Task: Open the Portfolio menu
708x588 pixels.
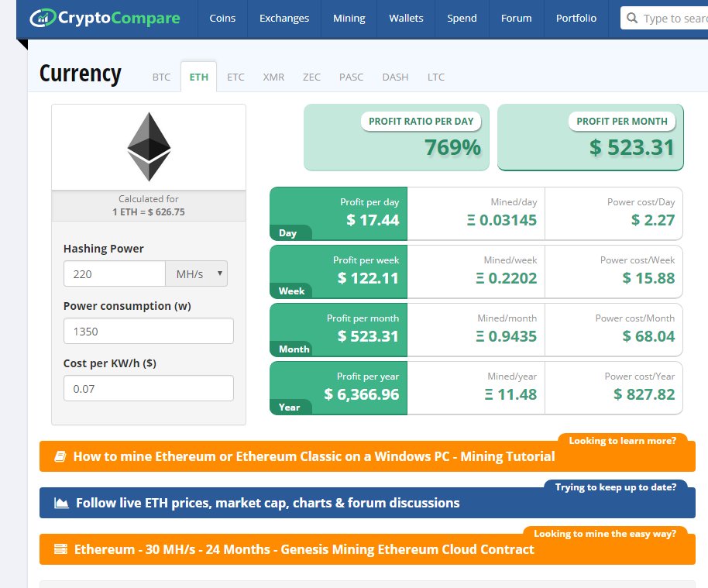Action: [576, 18]
